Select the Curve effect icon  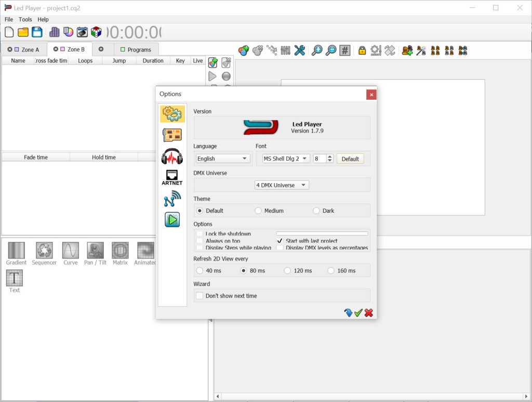[x=71, y=254]
